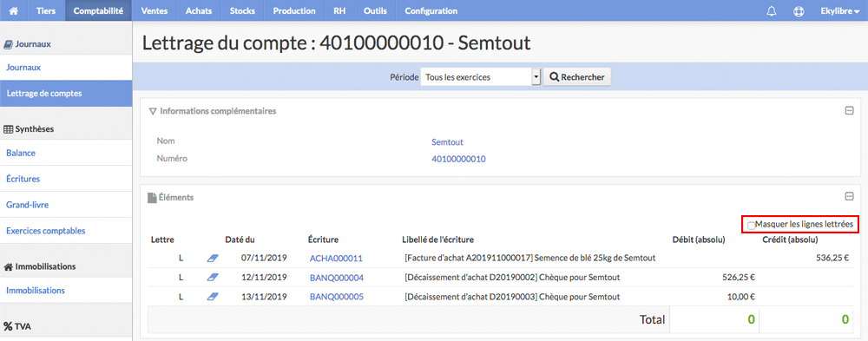Screen dimensions: 868x341
Task: Click the Écriture column header
Action: [323, 239]
